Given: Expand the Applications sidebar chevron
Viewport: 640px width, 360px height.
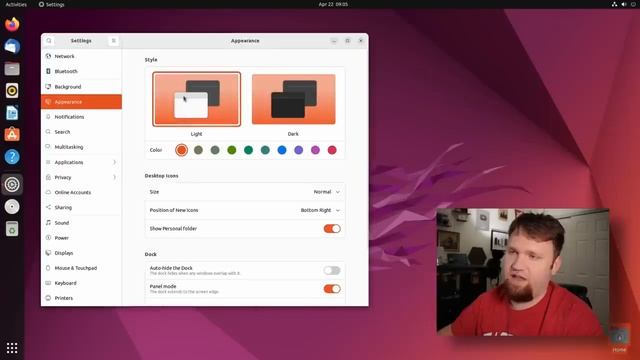Looking at the screenshot, I should 114,162.
